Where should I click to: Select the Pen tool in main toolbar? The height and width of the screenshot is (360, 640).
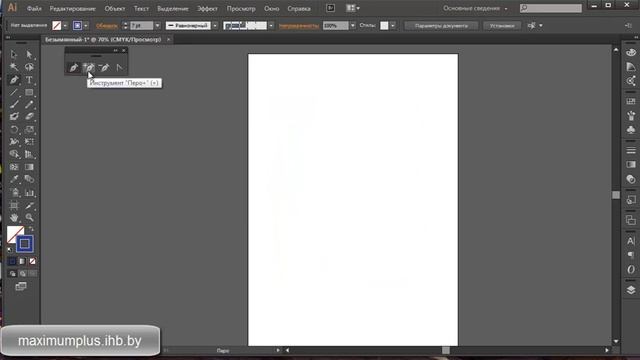(x=14, y=80)
